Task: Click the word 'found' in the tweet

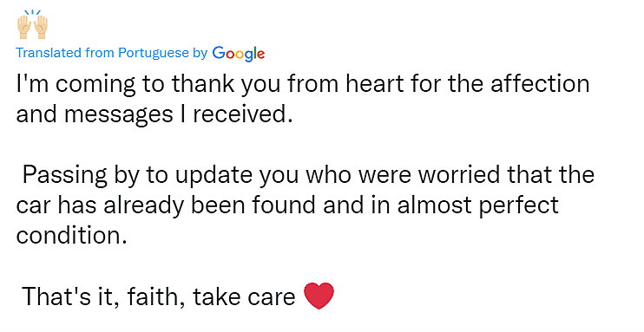Action: click(284, 205)
